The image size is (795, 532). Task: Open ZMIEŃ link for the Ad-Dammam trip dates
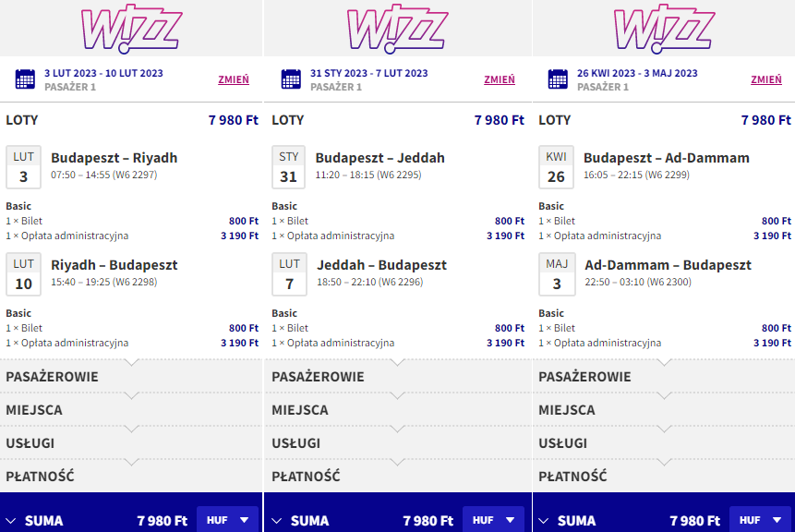tap(766, 79)
